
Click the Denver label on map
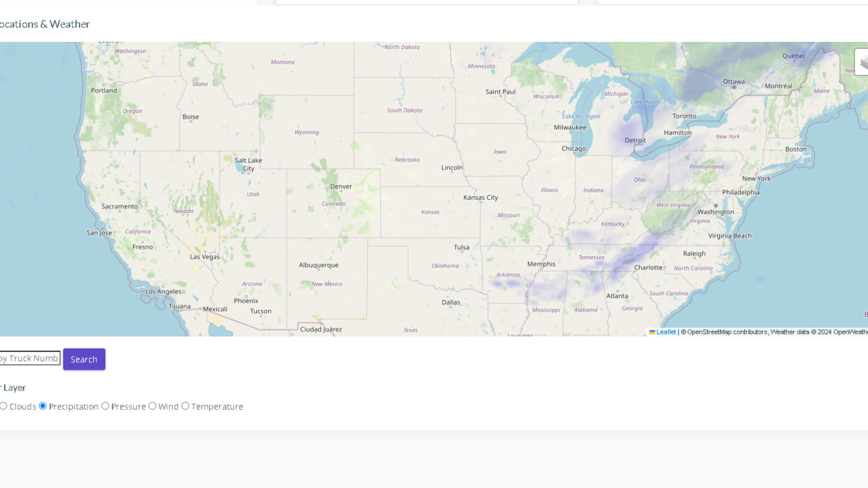tap(342, 186)
